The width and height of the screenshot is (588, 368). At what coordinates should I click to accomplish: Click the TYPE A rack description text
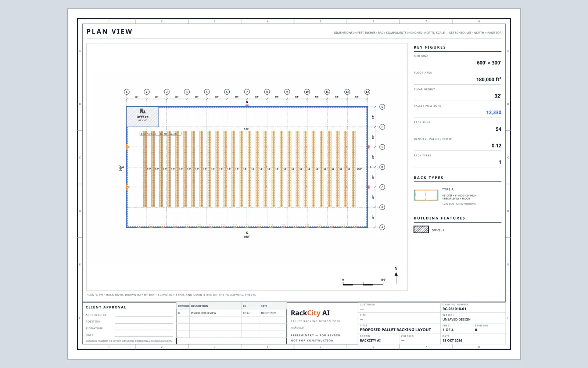click(459, 197)
